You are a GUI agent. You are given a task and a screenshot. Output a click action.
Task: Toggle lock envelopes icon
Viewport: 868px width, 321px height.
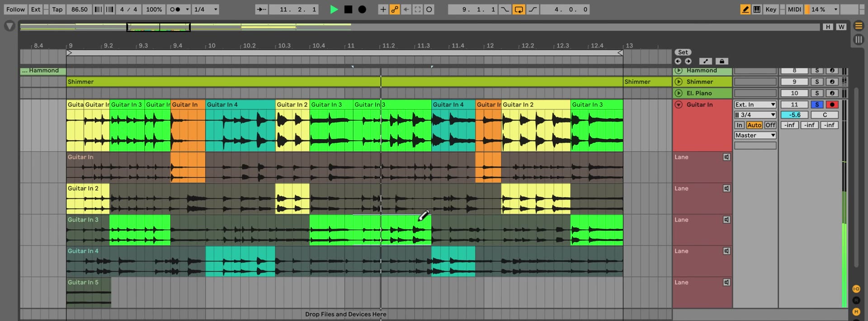[x=722, y=61]
